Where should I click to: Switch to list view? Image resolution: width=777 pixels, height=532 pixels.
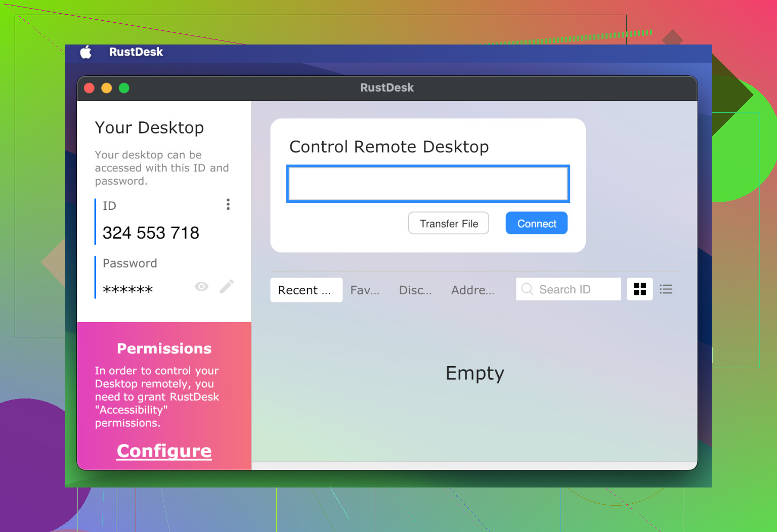point(666,289)
